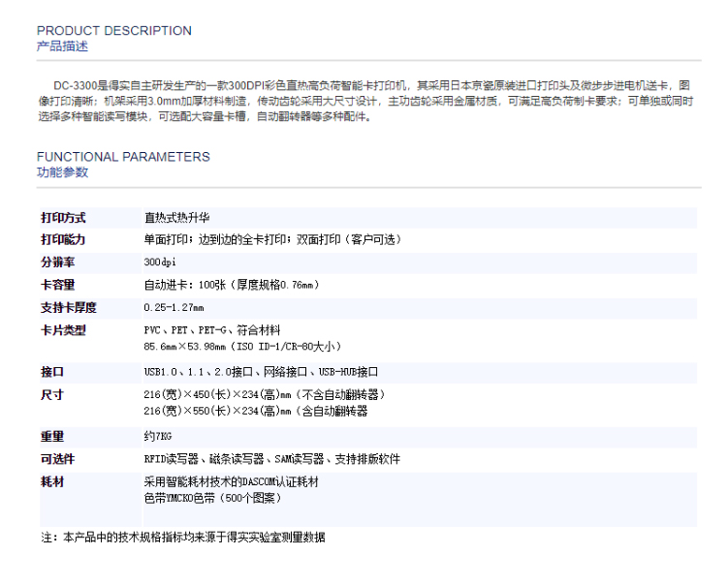This screenshot has height=586, width=728.
Task: Click the 支持卡厚度 row label
Action: click(68, 308)
